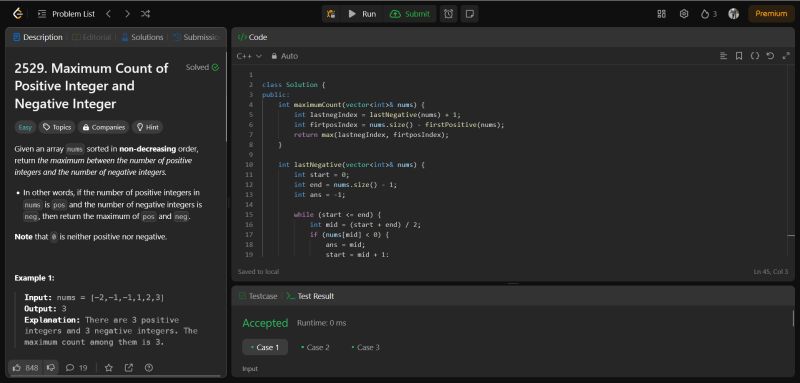Image resolution: width=800 pixels, height=383 pixels.
Task: Open settings gear icon
Action: point(684,14)
